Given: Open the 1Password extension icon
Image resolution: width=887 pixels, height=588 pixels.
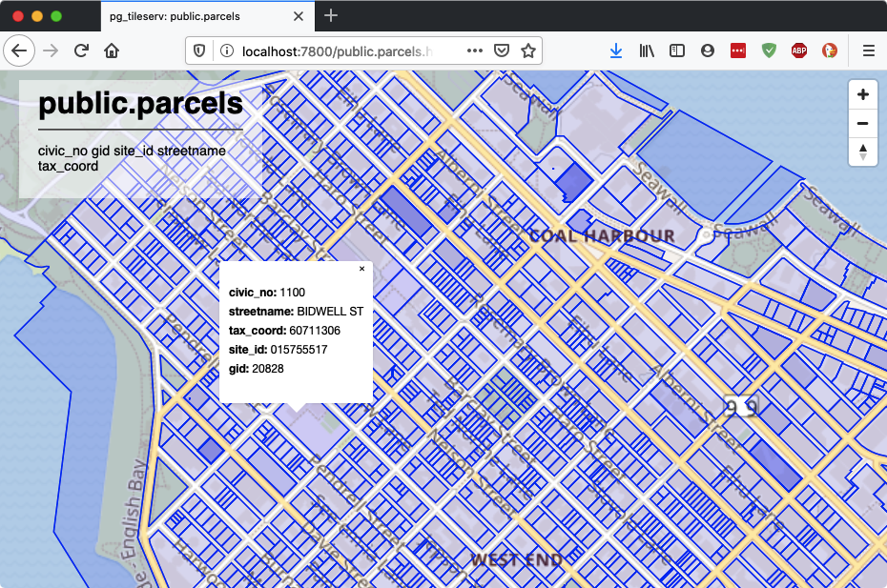Looking at the screenshot, I should point(738,51).
